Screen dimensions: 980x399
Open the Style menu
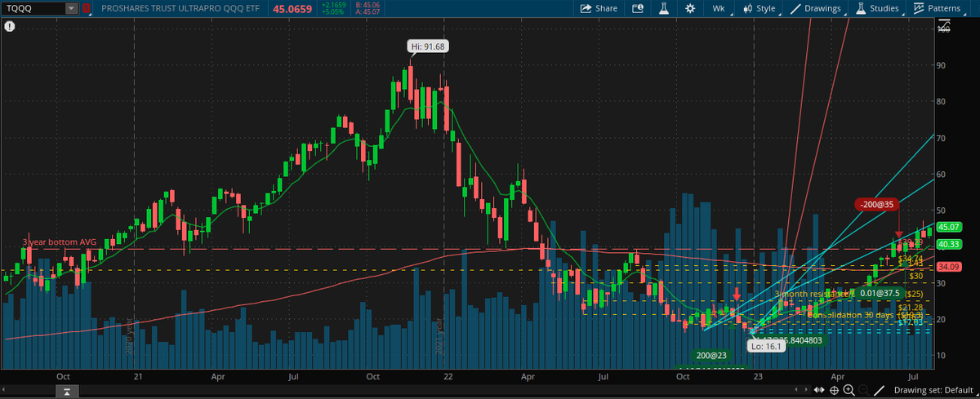pos(759,8)
